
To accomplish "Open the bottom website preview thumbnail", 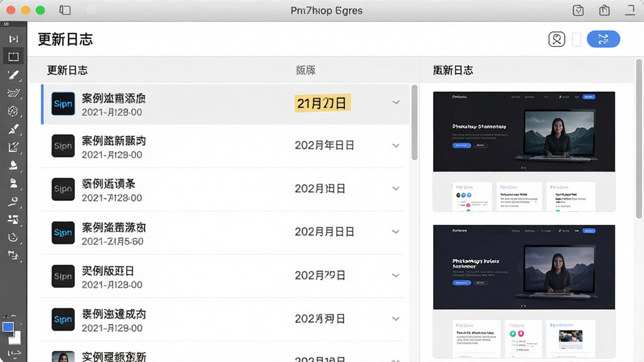I will [524, 292].
